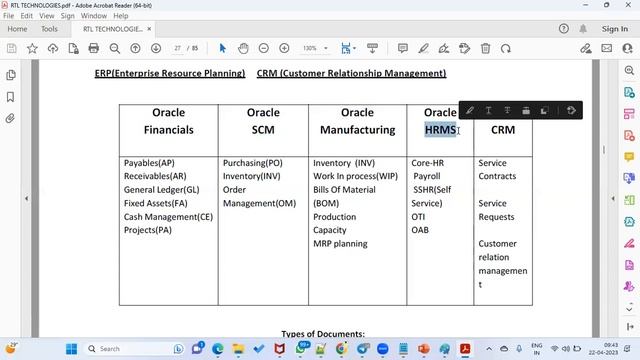Click the page number field showing 27
This screenshot has height=360, width=640.
(178, 48)
